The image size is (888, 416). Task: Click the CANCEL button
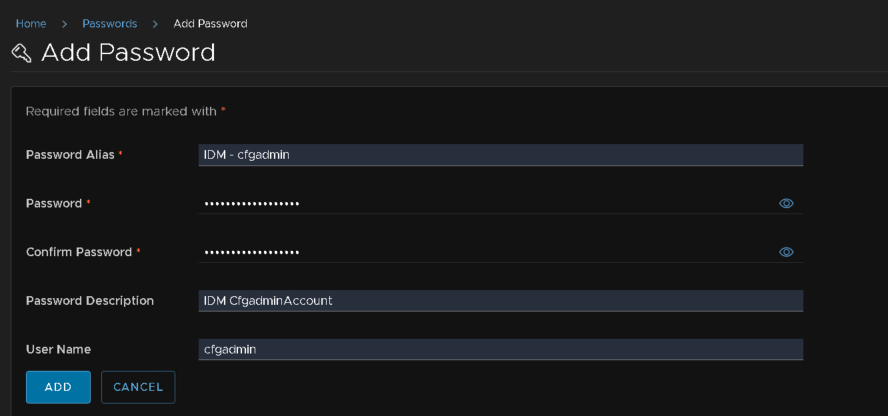point(138,387)
